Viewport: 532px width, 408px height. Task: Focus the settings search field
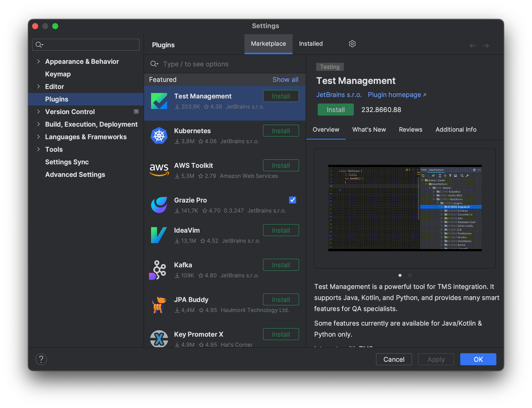[x=86, y=45]
